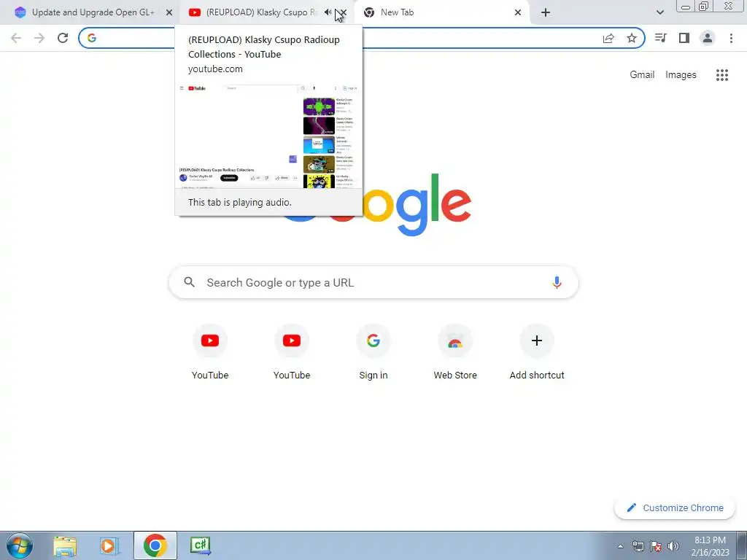Open taskbar clock showing 8:13 PM
This screenshot has width=747, height=560.
coord(710,546)
